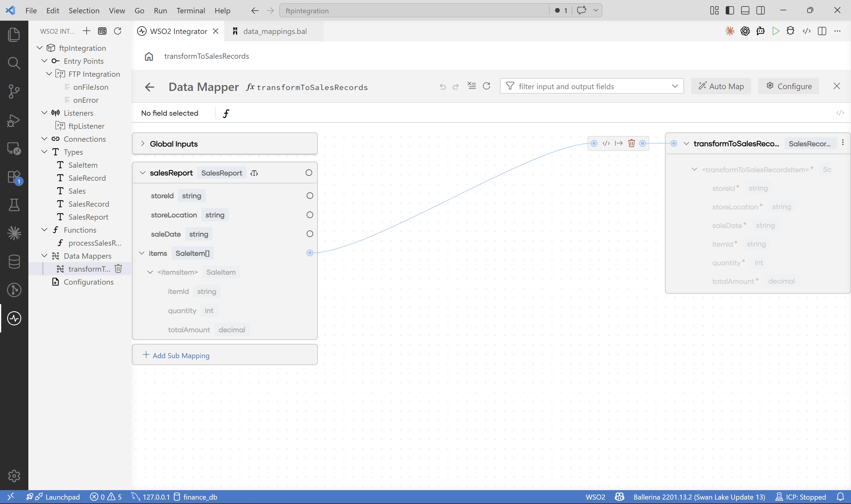Open MI Copilot with the orange starburst icon
The height and width of the screenshot is (504, 851).
730,31
